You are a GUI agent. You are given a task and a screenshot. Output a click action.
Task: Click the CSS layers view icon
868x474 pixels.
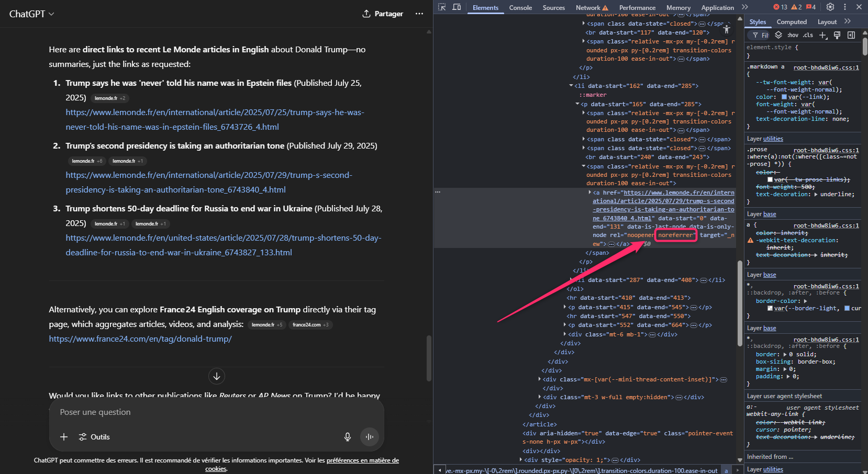click(778, 35)
